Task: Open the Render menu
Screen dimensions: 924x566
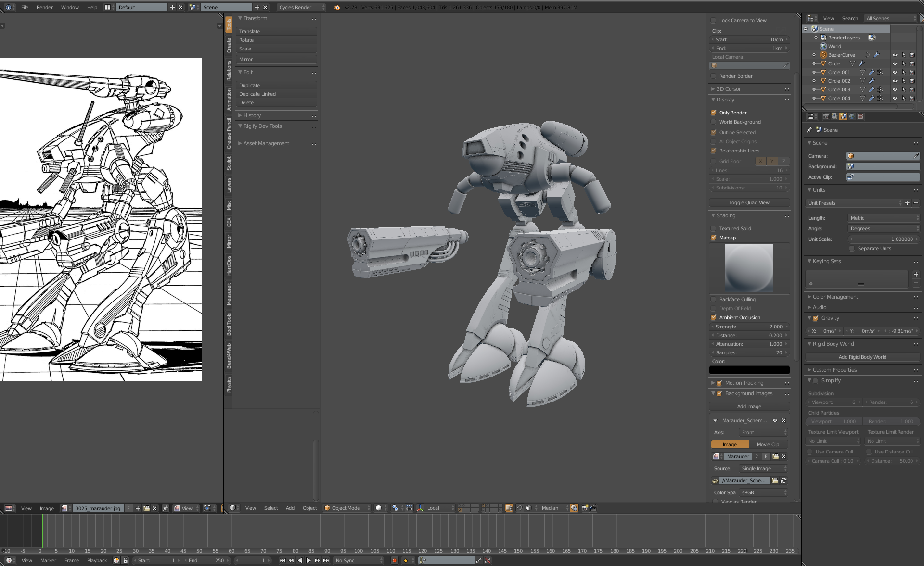Action: coord(44,7)
